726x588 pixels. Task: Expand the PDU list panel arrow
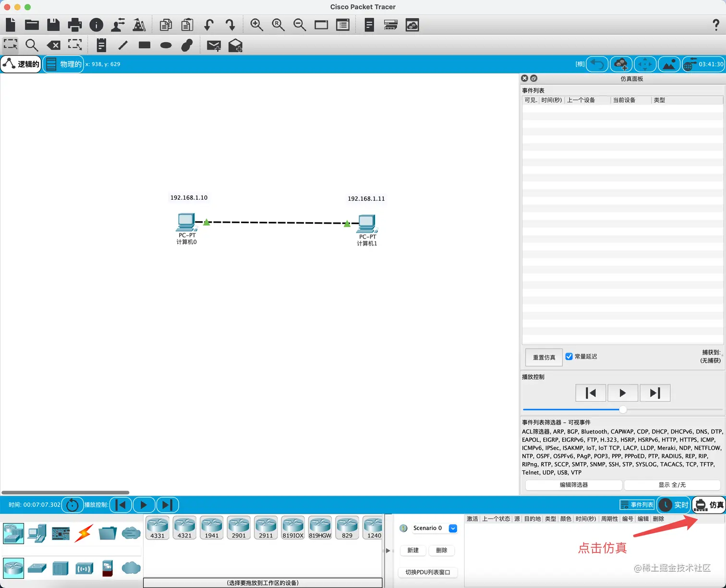coord(388,551)
